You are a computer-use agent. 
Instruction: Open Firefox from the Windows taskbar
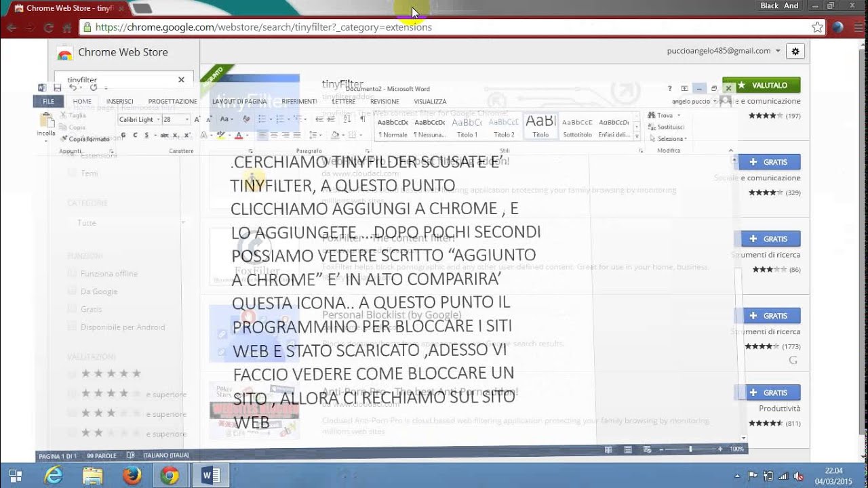tap(132, 475)
